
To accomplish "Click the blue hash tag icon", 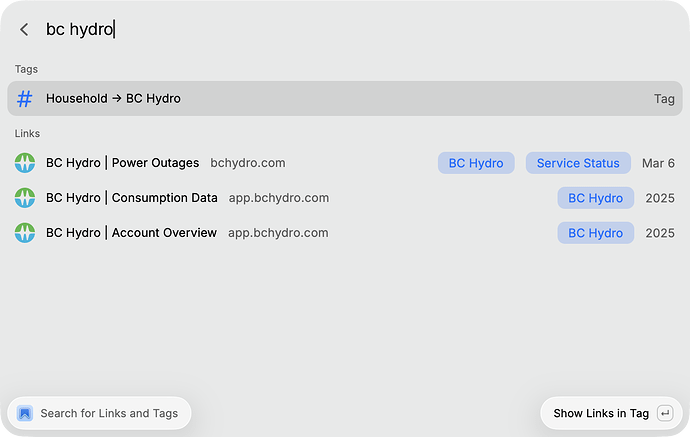I will 25,99.
